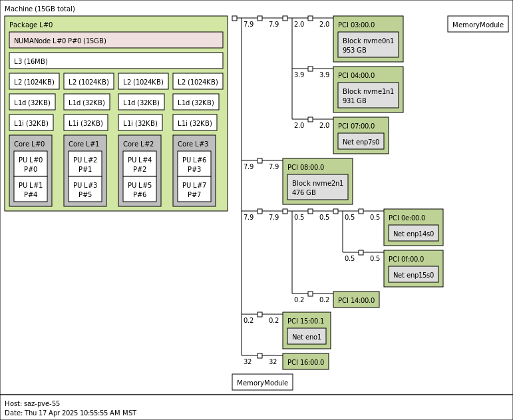
Task: Click the Host: saz-pve-55 text
Action: point(32,403)
